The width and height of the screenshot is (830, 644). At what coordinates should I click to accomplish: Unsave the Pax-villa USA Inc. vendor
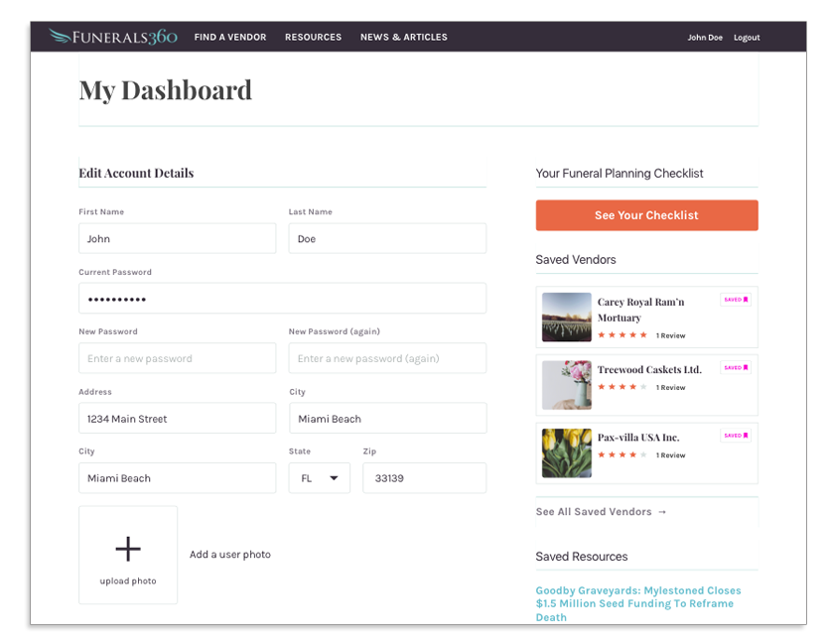tap(735, 436)
